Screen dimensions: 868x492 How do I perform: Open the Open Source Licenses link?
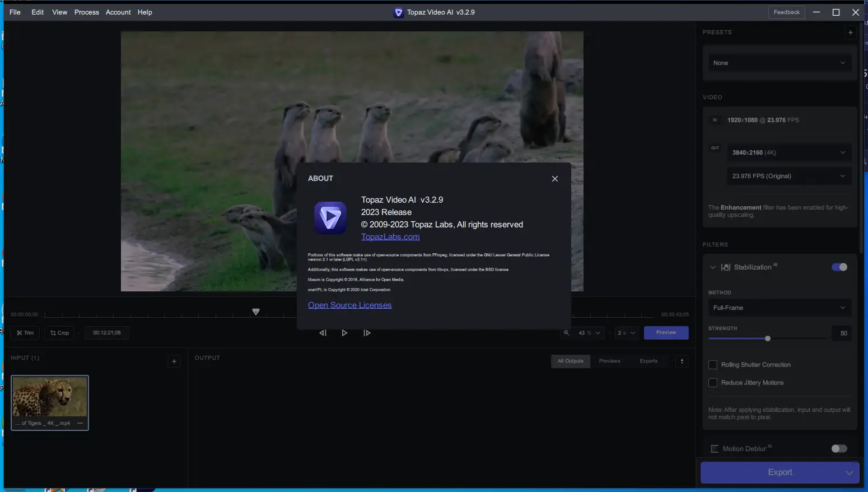tap(349, 305)
